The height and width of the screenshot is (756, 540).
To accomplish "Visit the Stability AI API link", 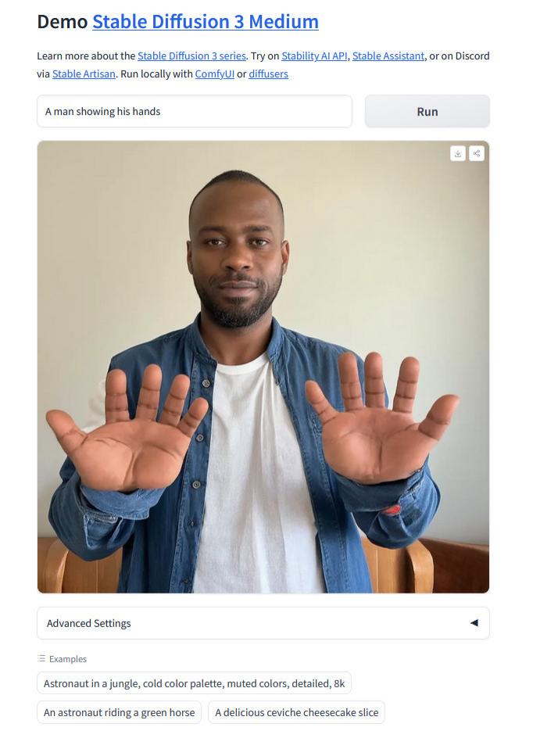I will tap(314, 56).
